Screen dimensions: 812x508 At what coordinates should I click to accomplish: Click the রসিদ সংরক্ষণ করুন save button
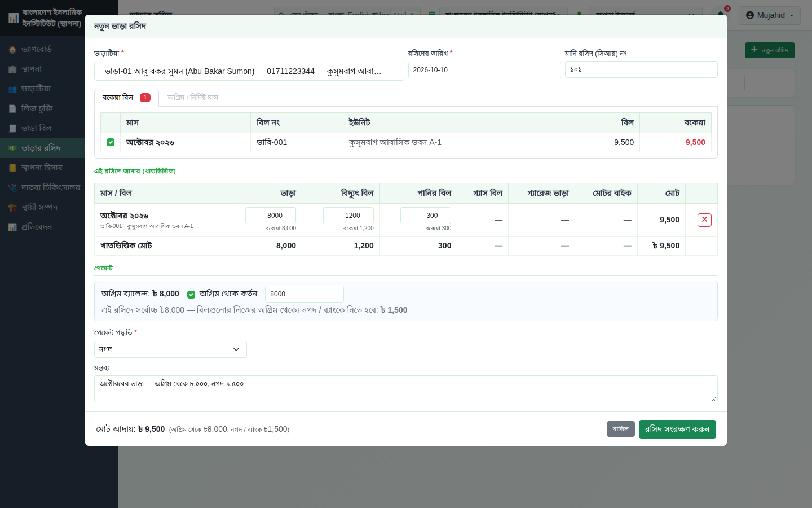click(x=677, y=429)
